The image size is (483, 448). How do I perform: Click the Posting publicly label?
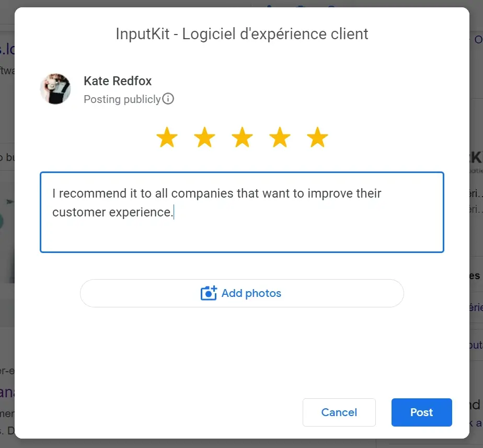point(122,99)
